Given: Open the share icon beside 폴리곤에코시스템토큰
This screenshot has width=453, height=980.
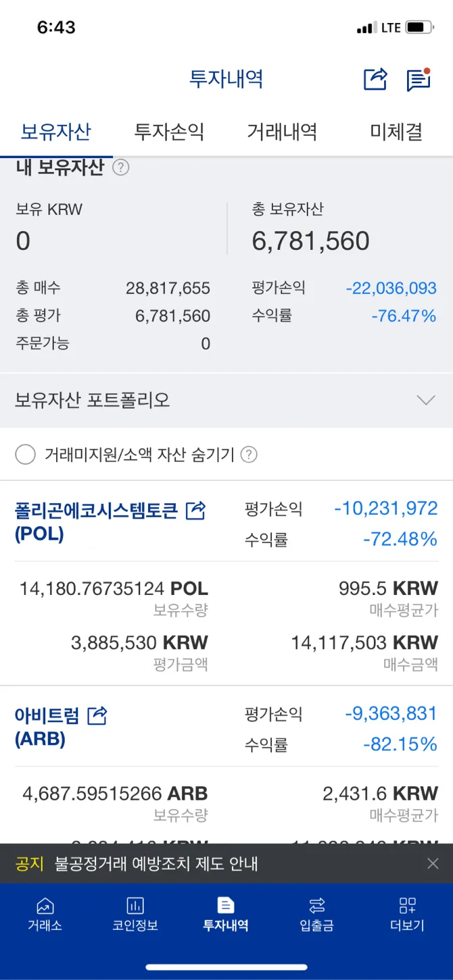Looking at the screenshot, I should coord(195,511).
